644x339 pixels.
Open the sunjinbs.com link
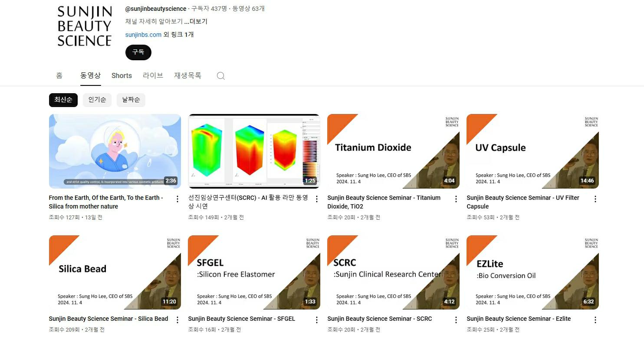point(143,35)
